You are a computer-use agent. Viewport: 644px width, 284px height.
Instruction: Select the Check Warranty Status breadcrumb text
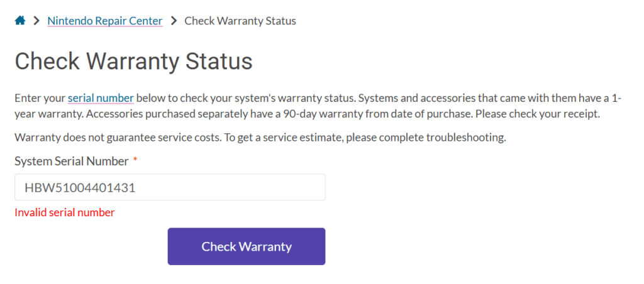pos(240,21)
